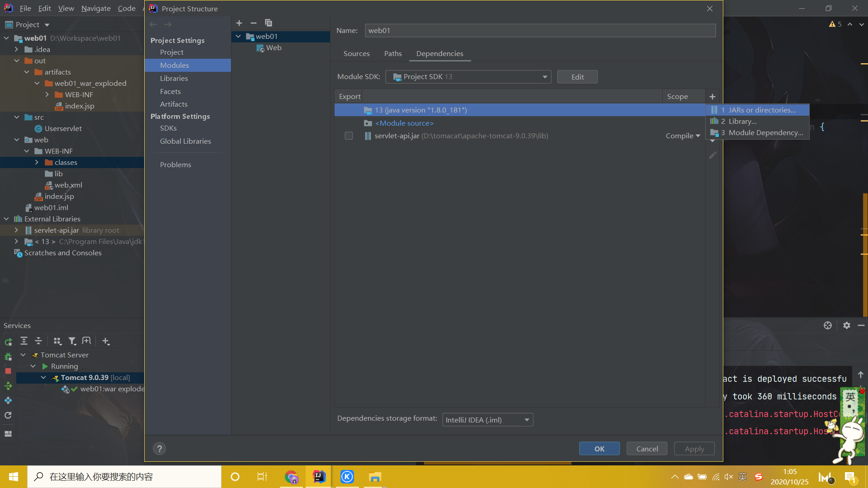Viewport: 868px width, 488px height.
Task: Open the File menu
Action: [x=25, y=8]
